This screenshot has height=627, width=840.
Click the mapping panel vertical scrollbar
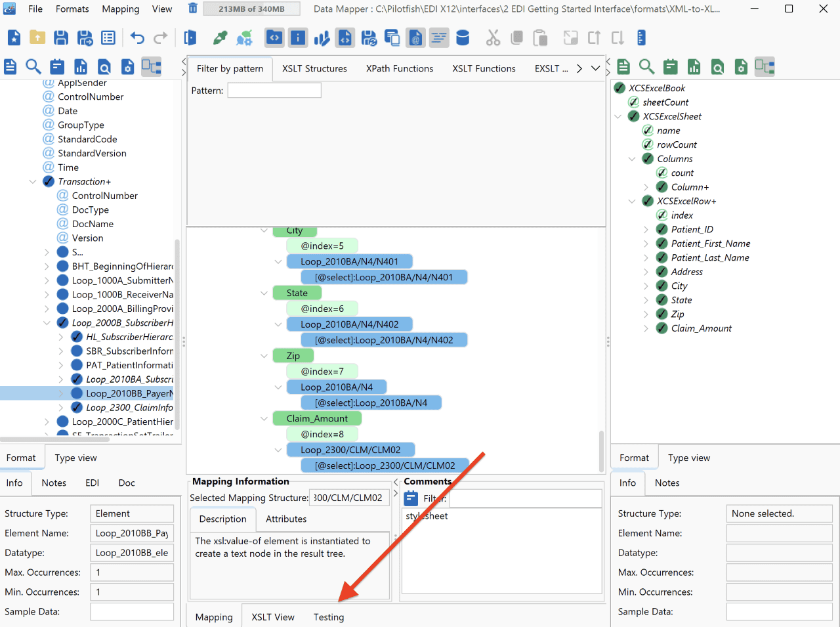coord(601,450)
